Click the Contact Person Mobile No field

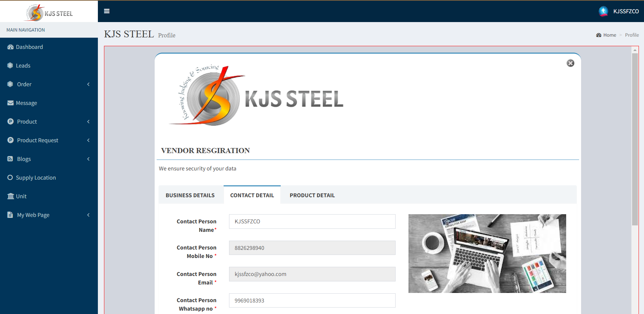tap(312, 248)
